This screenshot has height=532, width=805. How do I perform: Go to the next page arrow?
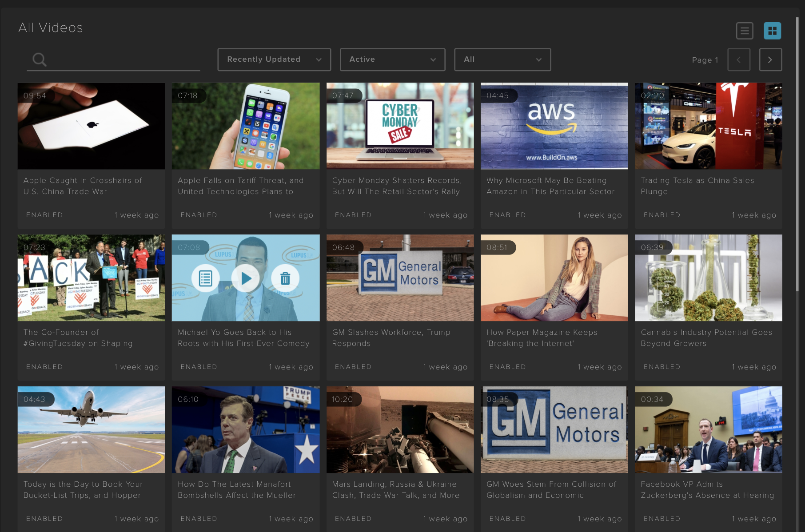[770, 60]
